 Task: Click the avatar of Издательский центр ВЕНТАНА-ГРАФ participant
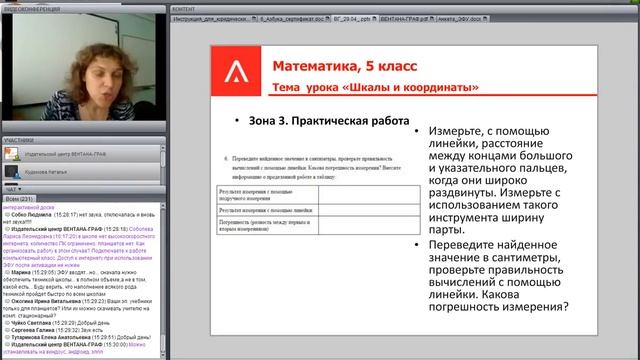pos(12,154)
